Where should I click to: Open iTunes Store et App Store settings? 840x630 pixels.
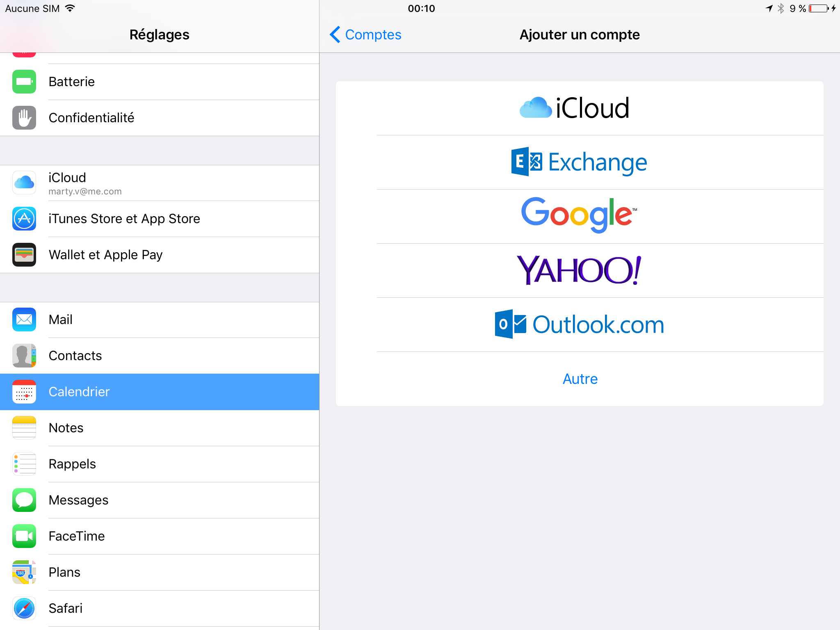click(160, 219)
